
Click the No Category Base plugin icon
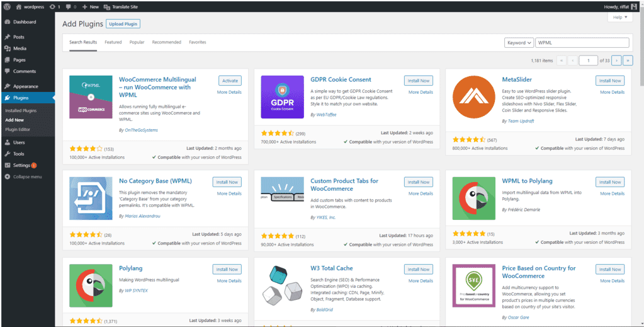pyautogui.click(x=91, y=198)
